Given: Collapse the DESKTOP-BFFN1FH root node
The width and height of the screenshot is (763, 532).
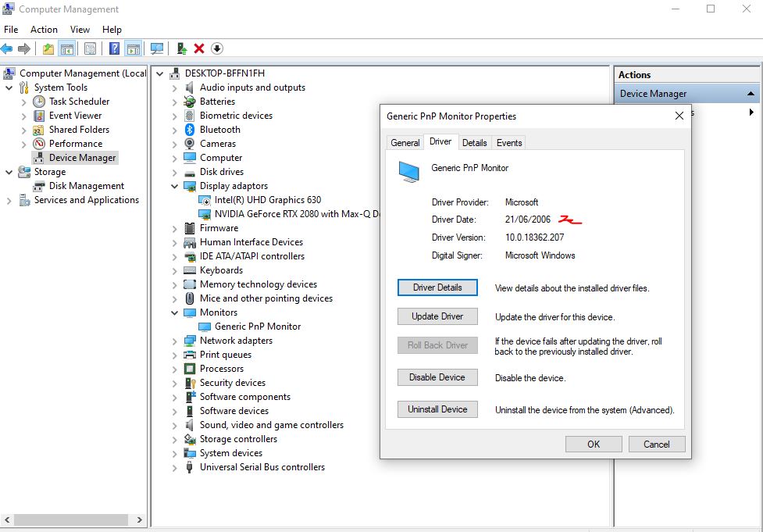Looking at the screenshot, I should tap(159, 73).
